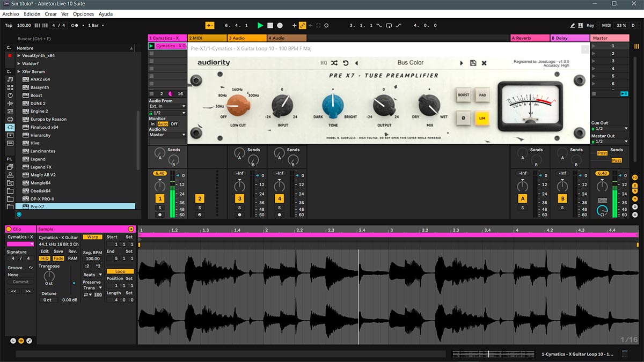Viewport: 644px width, 362px height.
Task: Open the Audio Effects category in browser
Action: pos(10,104)
